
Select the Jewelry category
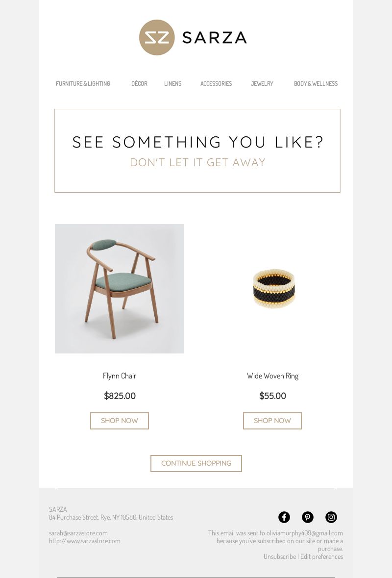[x=262, y=84]
